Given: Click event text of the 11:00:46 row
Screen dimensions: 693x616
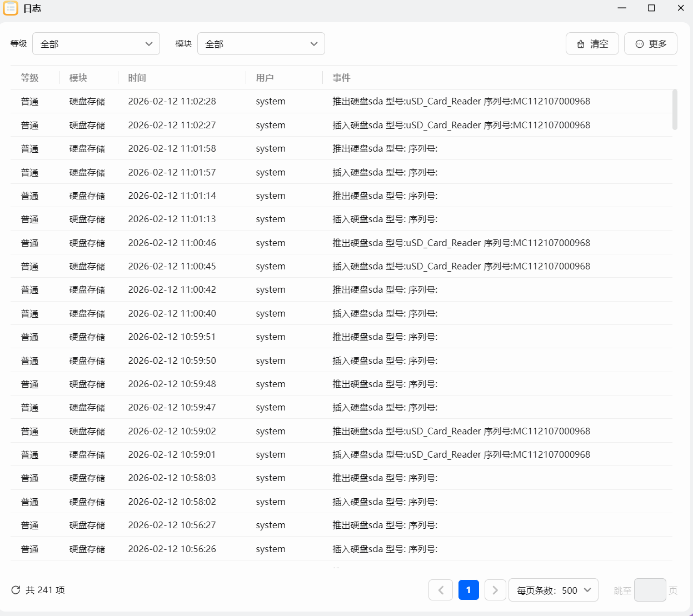Looking at the screenshot, I should [x=461, y=243].
